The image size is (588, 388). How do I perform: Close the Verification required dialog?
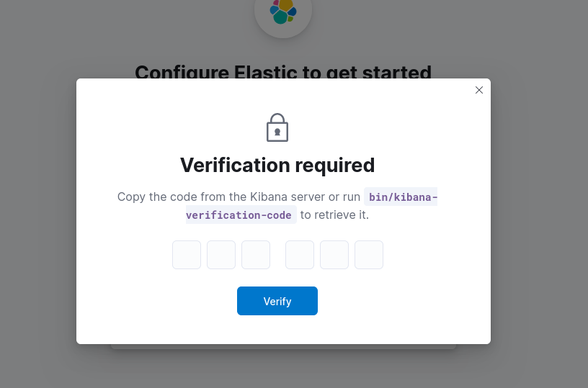click(x=479, y=90)
